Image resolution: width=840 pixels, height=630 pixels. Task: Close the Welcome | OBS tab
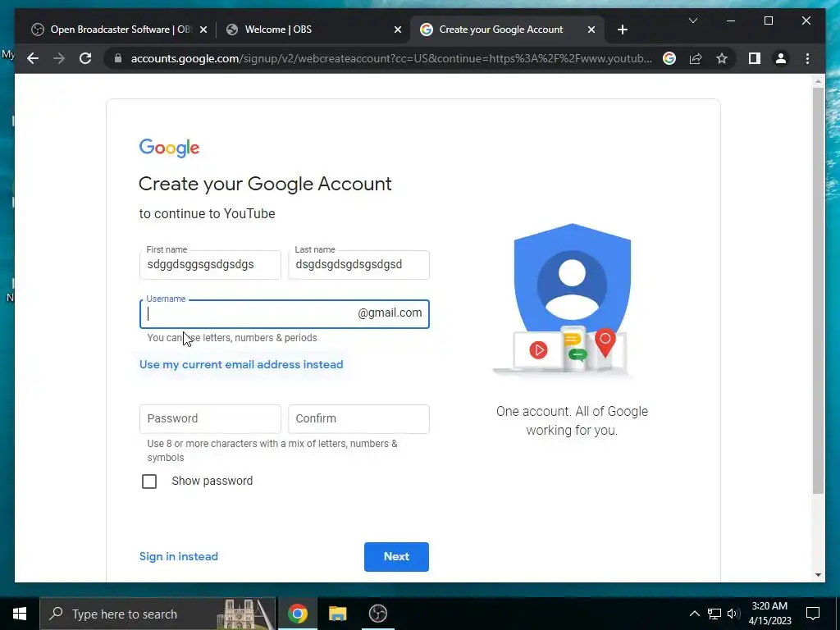pyautogui.click(x=398, y=30)
